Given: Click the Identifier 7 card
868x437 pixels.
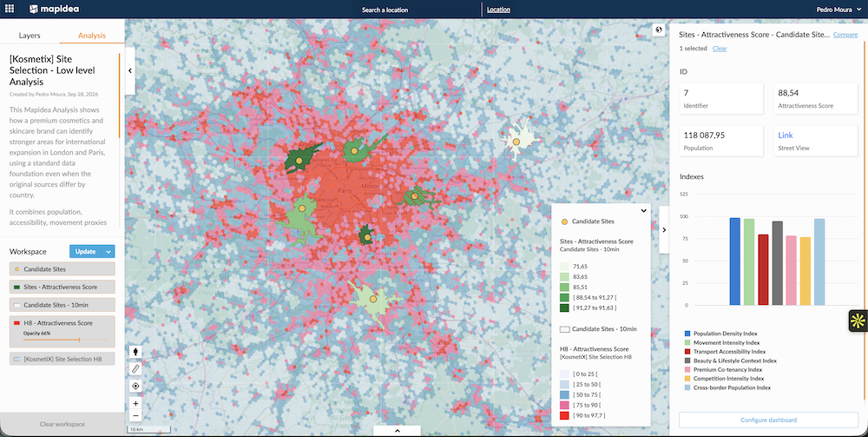Looking at the screenshot, I should click(x=721, y=98).
